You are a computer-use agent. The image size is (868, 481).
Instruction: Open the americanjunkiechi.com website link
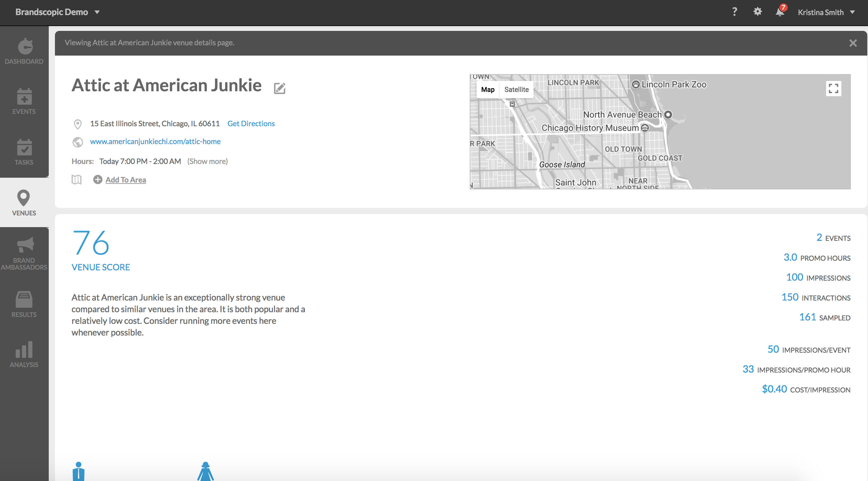[x=155, y=141]
